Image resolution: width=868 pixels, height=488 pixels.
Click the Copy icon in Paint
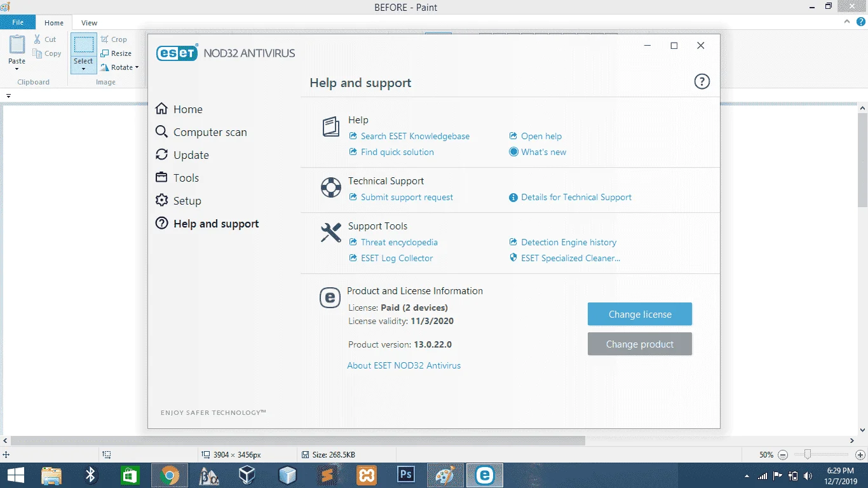(37, 53)
